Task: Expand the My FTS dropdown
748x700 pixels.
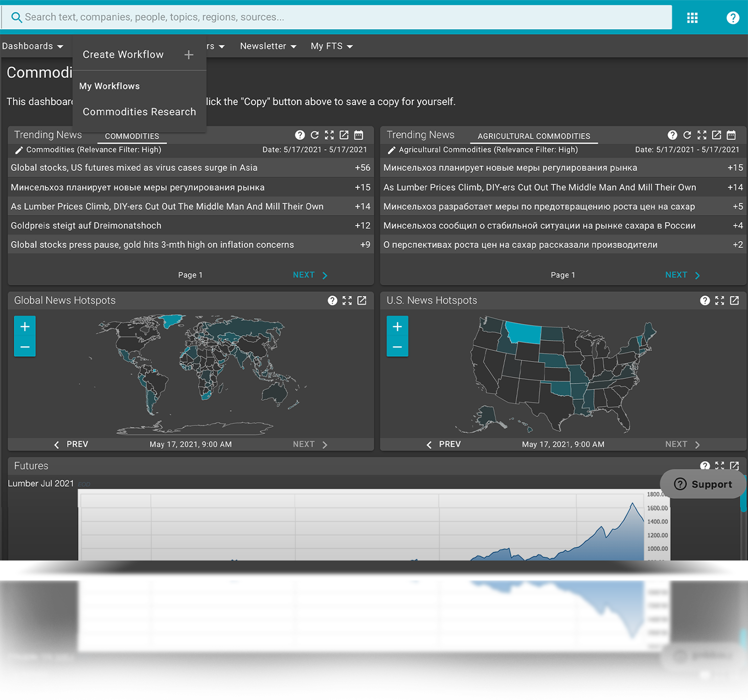Action: pyautogui.click(x=331, y=46)
